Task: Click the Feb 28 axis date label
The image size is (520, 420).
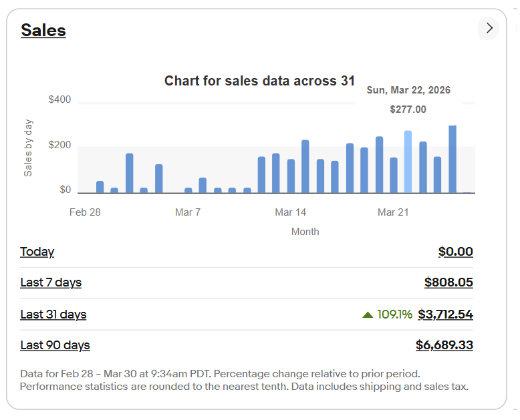Action: (85, 212)
